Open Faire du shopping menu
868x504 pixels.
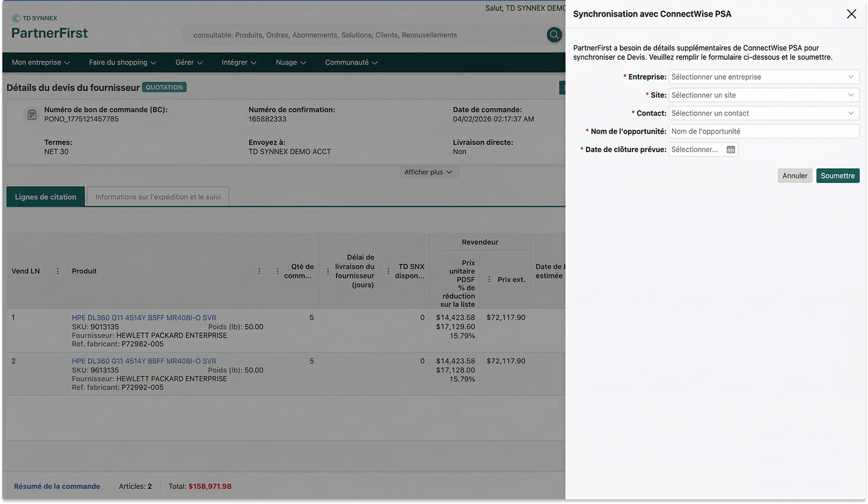pyautogui.click(x=123, y=62)
